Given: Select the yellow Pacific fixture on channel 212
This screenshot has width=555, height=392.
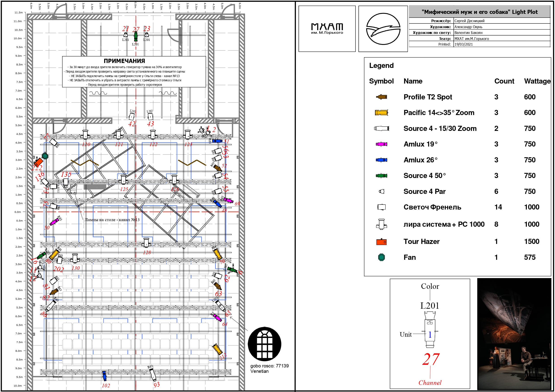Looking at the screenshot, I should pyautogui.click(x=217, y=349).
